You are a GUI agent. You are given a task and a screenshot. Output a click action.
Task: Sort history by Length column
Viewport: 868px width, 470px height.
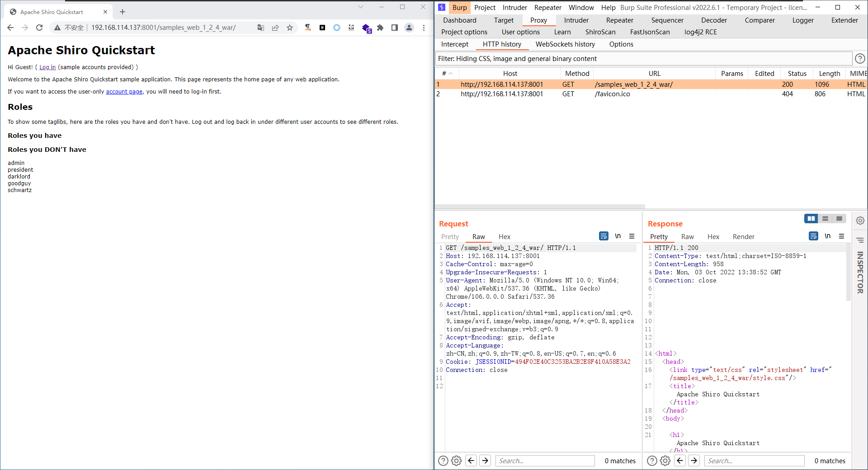pos(829,73)
